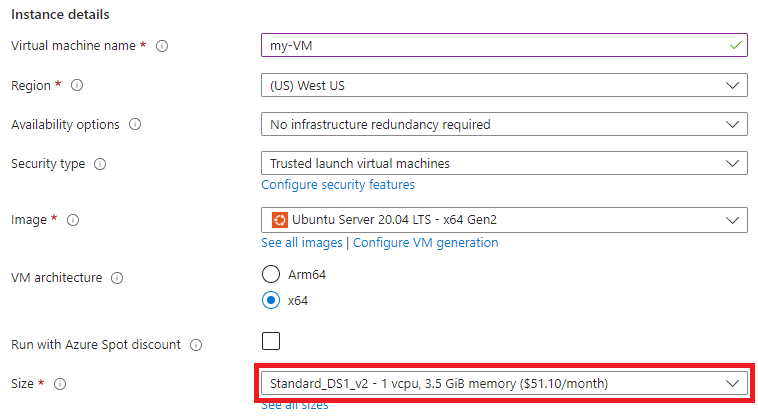Open the See all images link
Screen dimensions: 758x420
click(302, 243)
